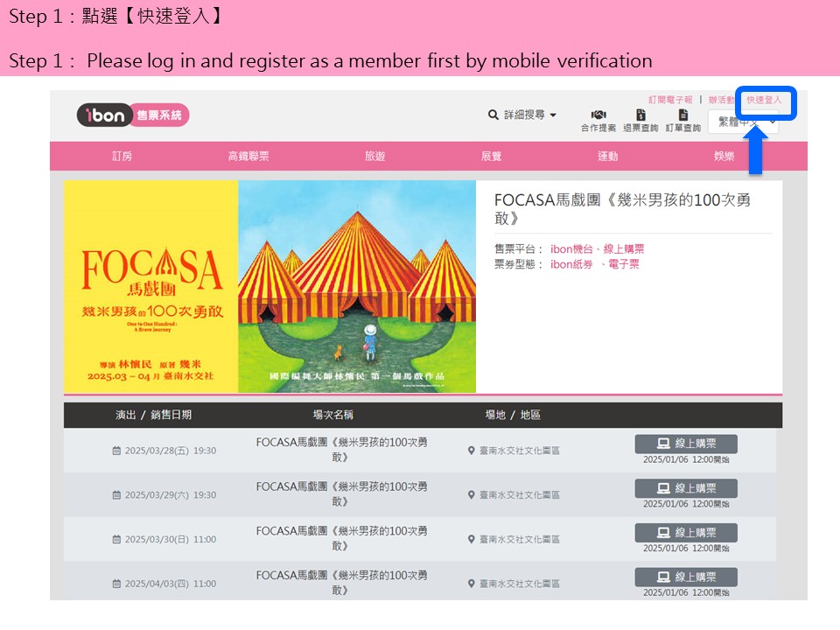This screenshot has width=840, height=630.
Task: Click the FOCASA circus poster image
Action: 269,286
